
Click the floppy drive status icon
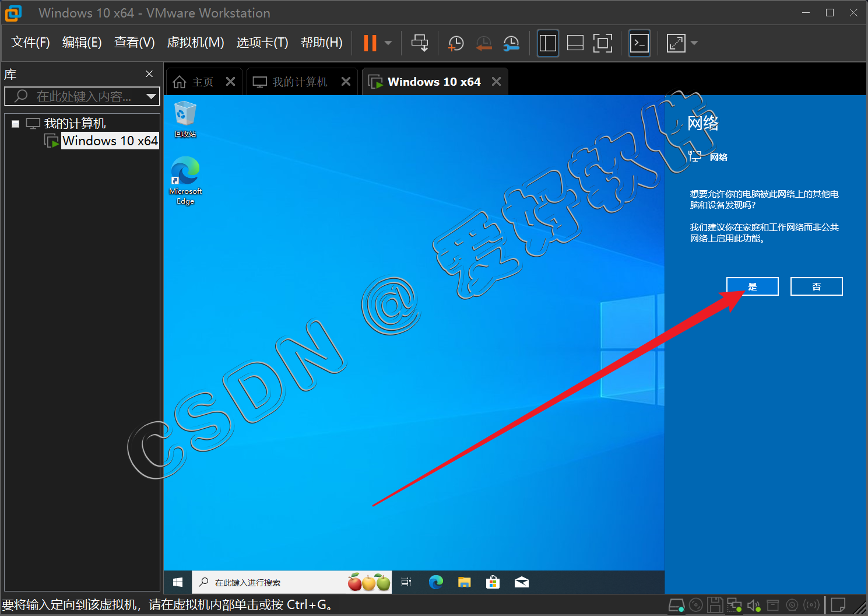coord(715,605)
